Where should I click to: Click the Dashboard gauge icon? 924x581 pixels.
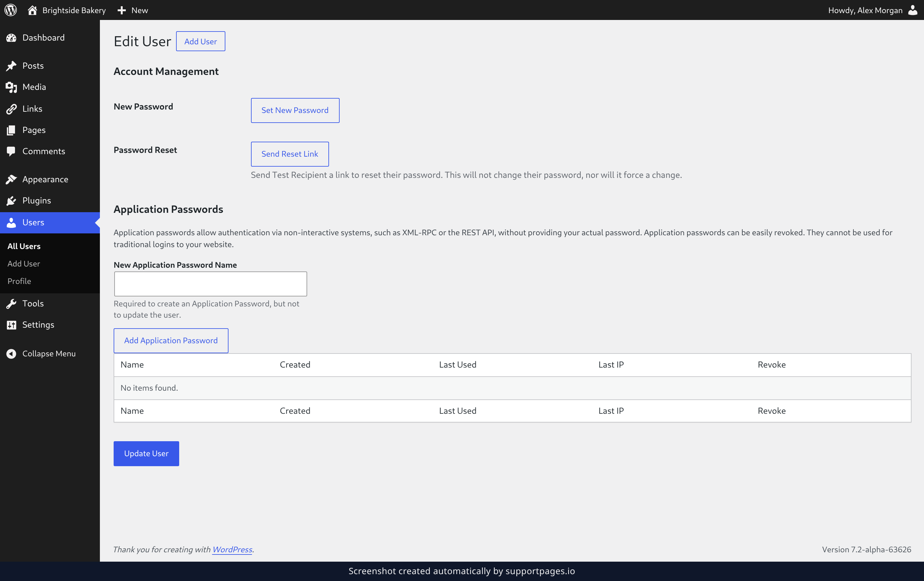point(11,37)
